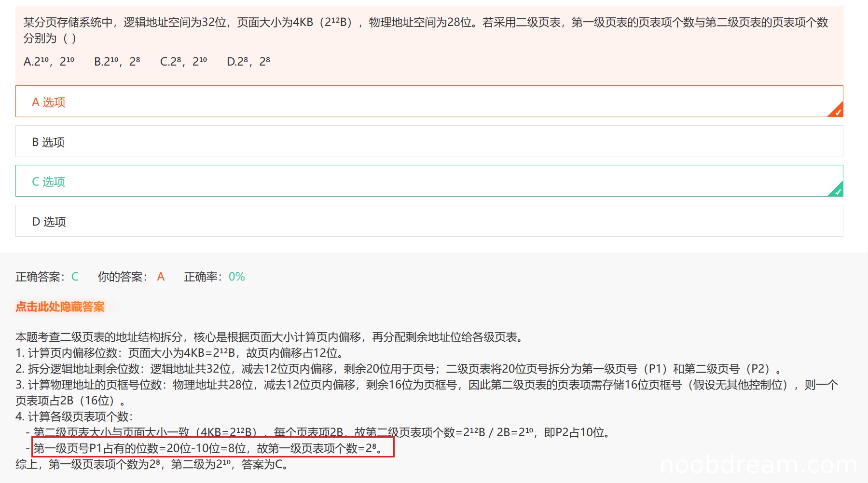Click the green checkmark on option C

pos(837,191)
